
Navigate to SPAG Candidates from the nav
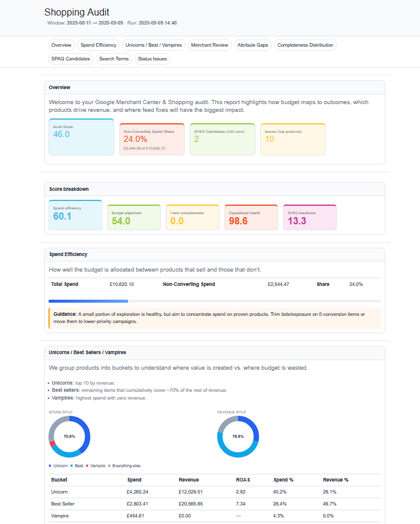click(70, 59)
